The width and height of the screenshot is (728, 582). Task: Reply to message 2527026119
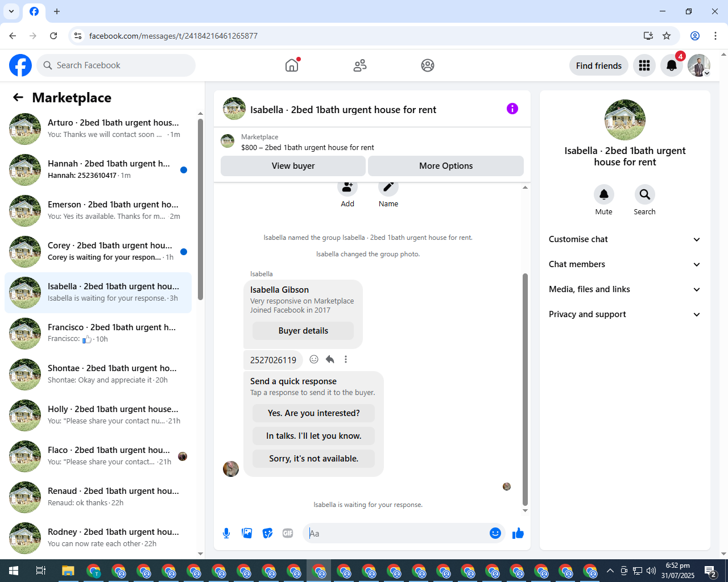click(330, 359)
